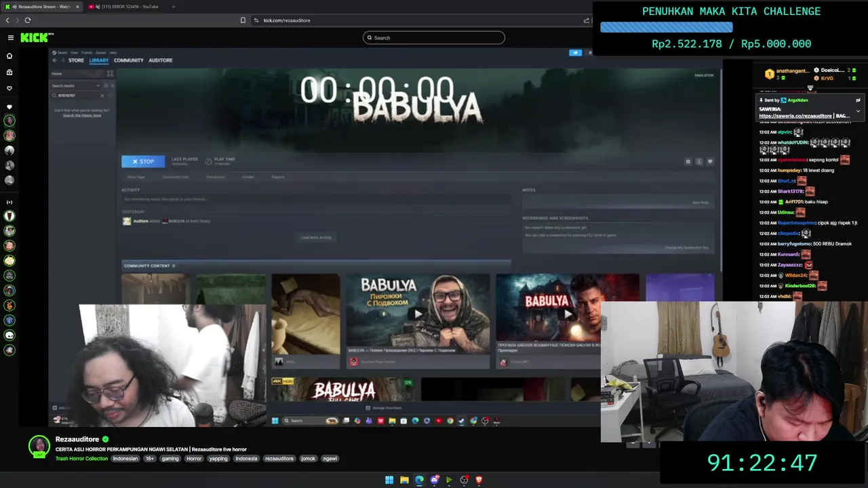This screenshot has width=868, height=488.
Task: Open Windows Start button on taskbar
Action: (389, 480)
